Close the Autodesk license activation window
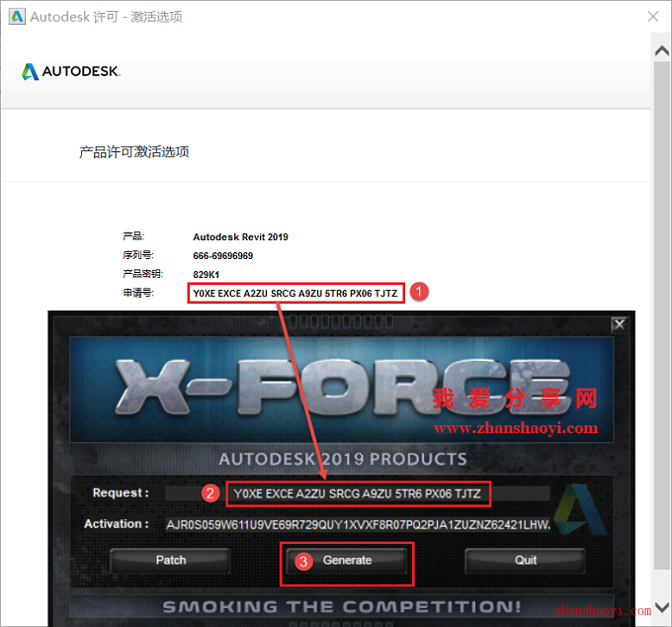 653,16
